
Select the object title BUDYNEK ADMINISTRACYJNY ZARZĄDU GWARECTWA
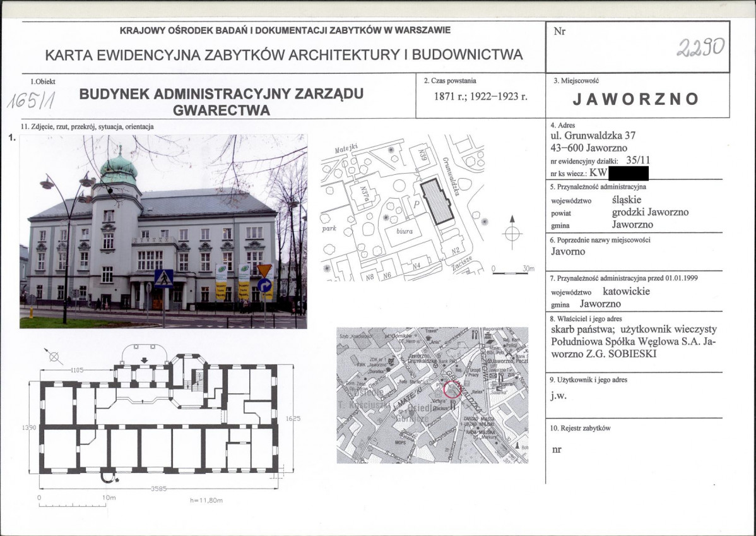pyautogui.click(x=220, y=102)
